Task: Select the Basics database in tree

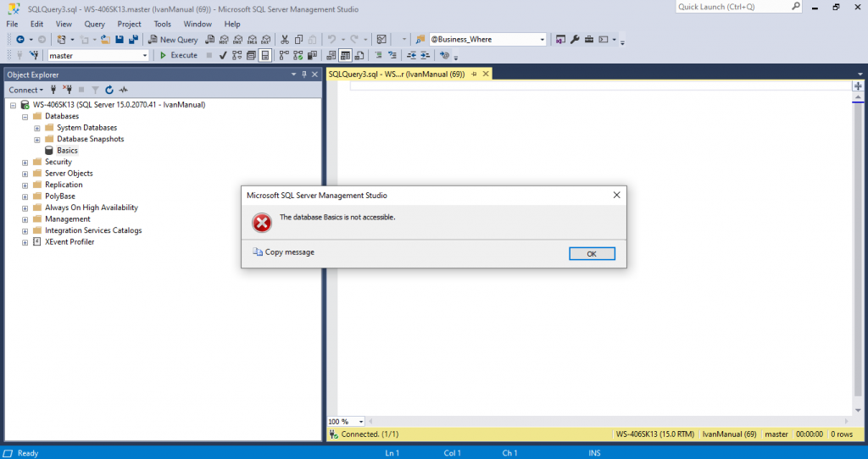Action: (67, 151)
